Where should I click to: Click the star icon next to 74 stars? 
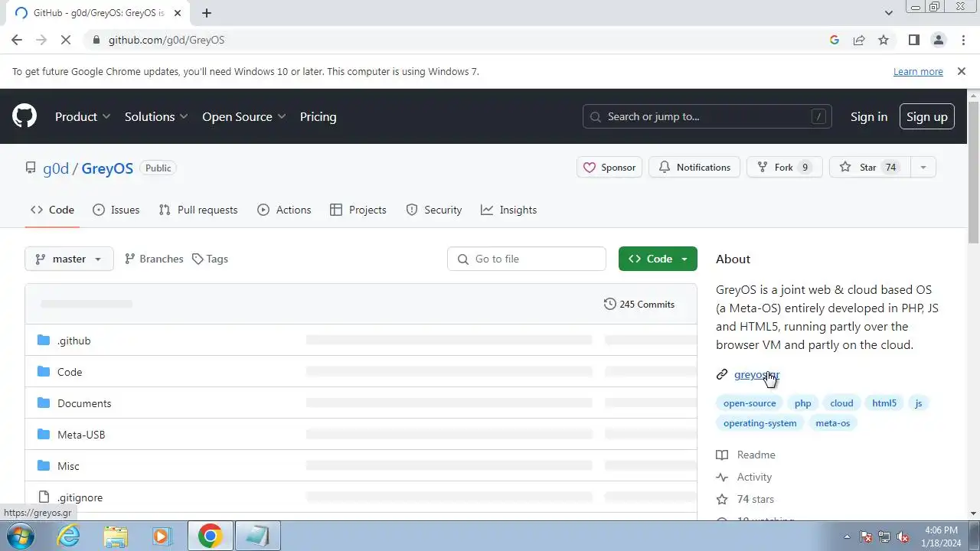tap(722, 499)
